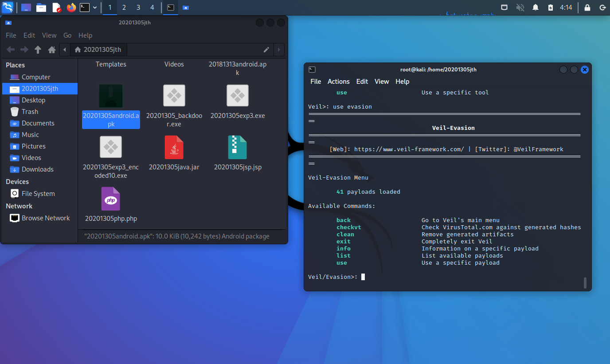Open the Edit menu in the file manager
This screenshot has height=364, width=610.
point(29,35)
